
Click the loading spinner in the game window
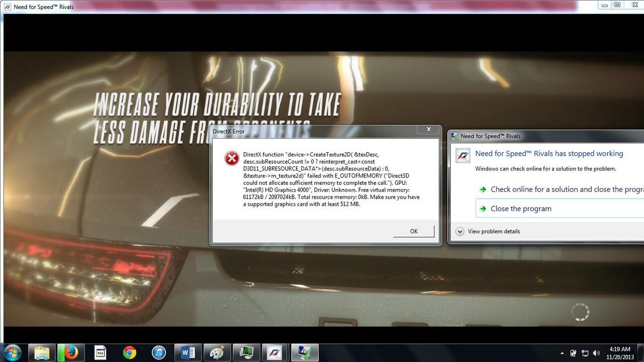pos(580,312)
